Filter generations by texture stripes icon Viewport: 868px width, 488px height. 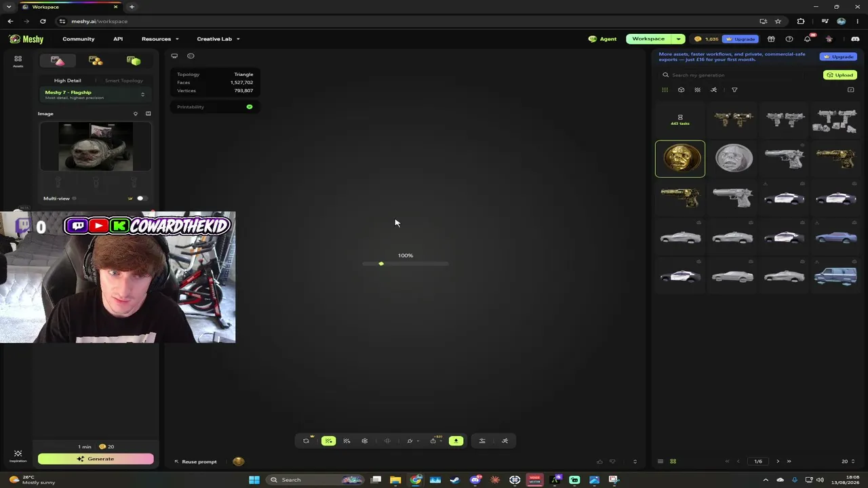point(698,90)
